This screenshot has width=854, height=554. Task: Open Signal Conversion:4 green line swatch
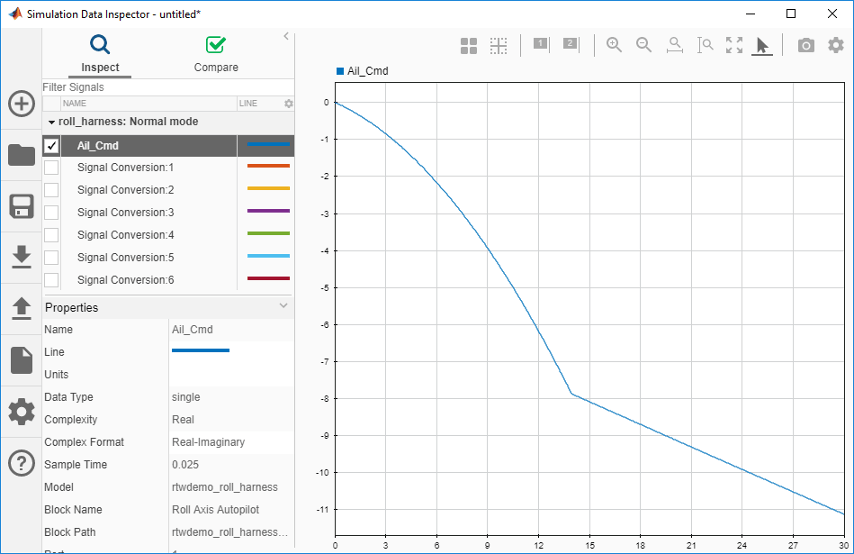[268, 233]
